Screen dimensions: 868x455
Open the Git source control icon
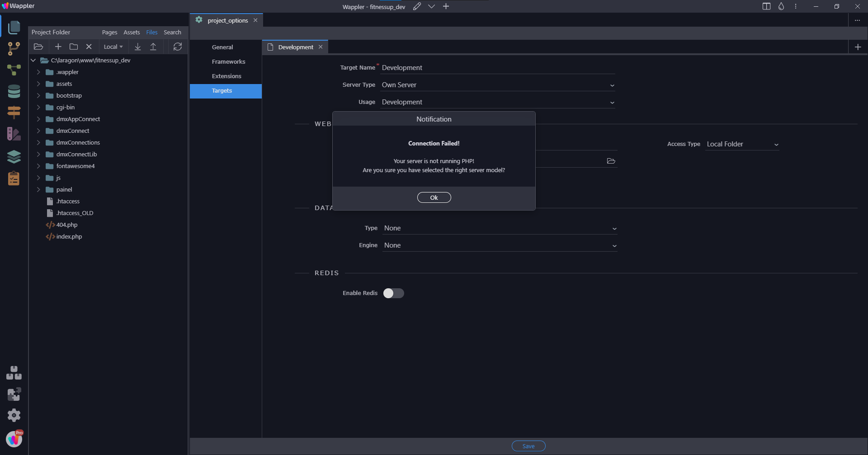pyautogui.click(x=14, y=48)
